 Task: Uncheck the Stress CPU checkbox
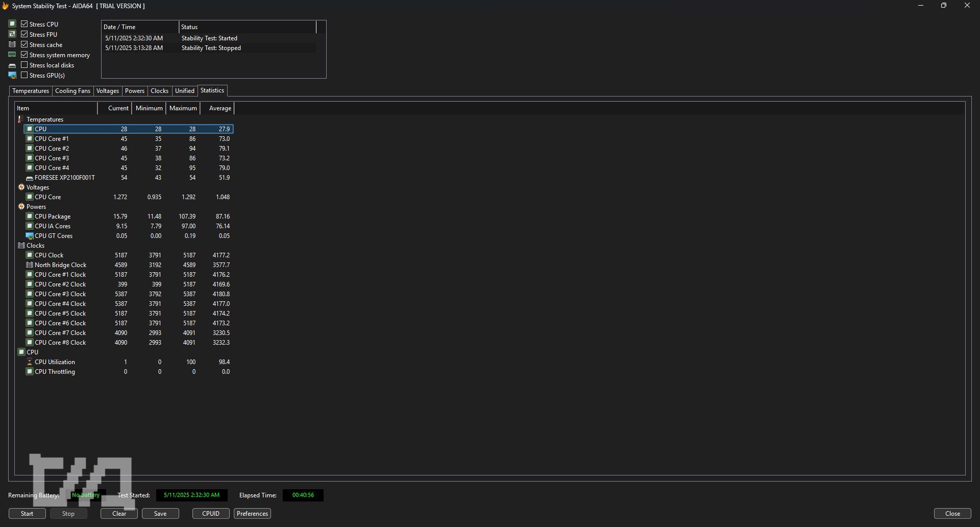click(x=24, y=24)
